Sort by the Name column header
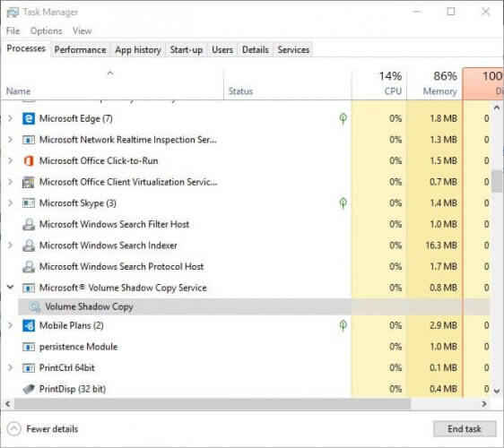 coord(112,84)
